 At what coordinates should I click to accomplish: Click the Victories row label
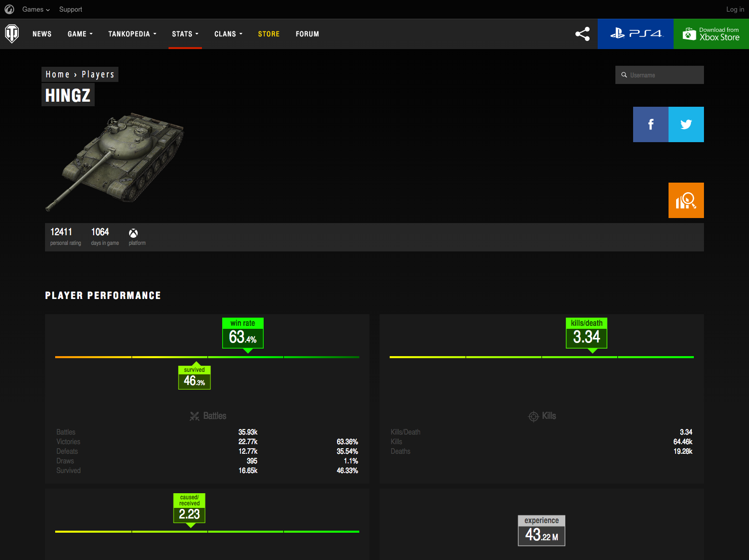(68, 442)
